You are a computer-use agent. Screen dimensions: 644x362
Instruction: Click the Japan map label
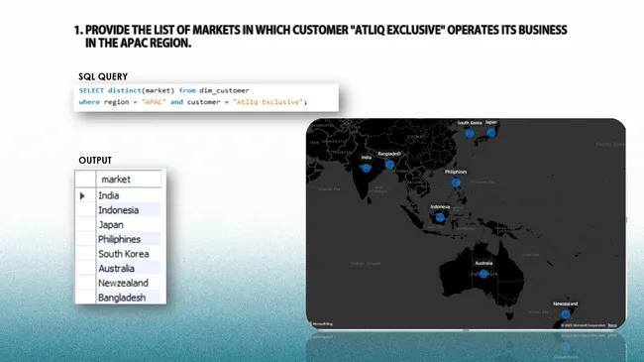491,122
